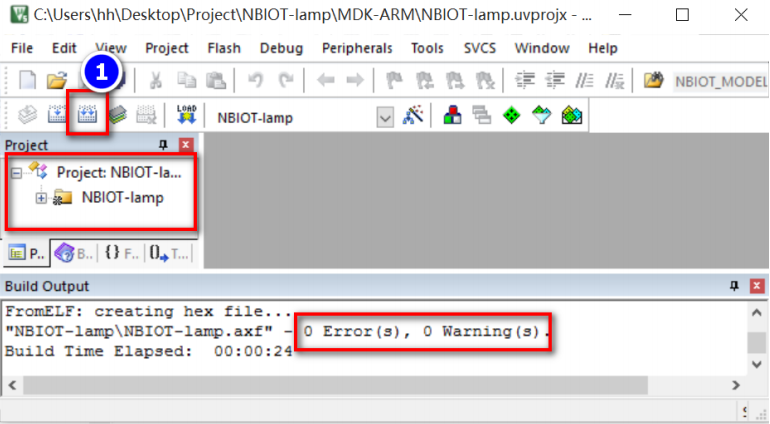This screenshot has width=770, height=424.
Task: Click the New file icon
Action: point(28,80)
